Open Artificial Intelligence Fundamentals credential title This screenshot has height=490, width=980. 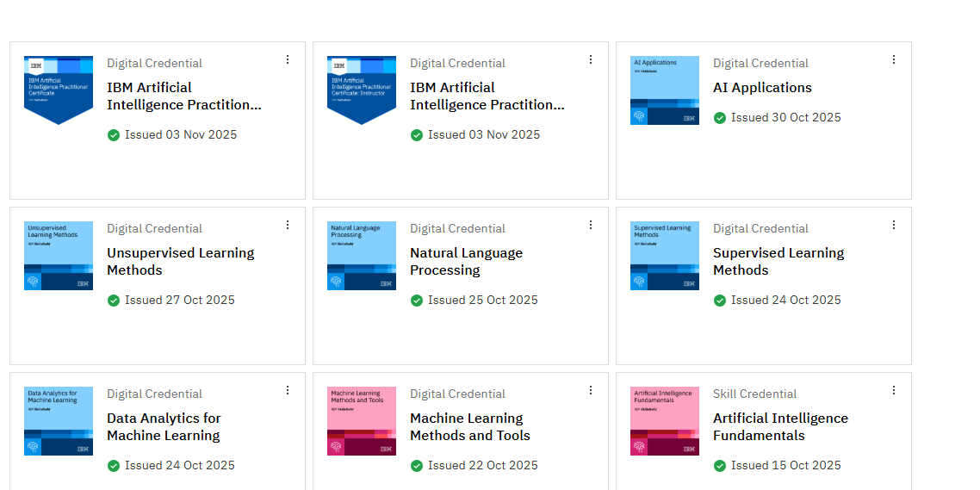(780, 427)
